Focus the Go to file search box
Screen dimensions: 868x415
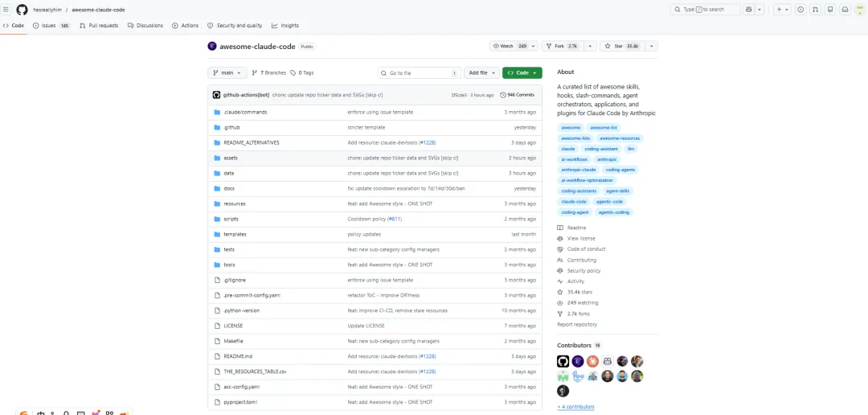pyautogui.click(x=419, y=72)
